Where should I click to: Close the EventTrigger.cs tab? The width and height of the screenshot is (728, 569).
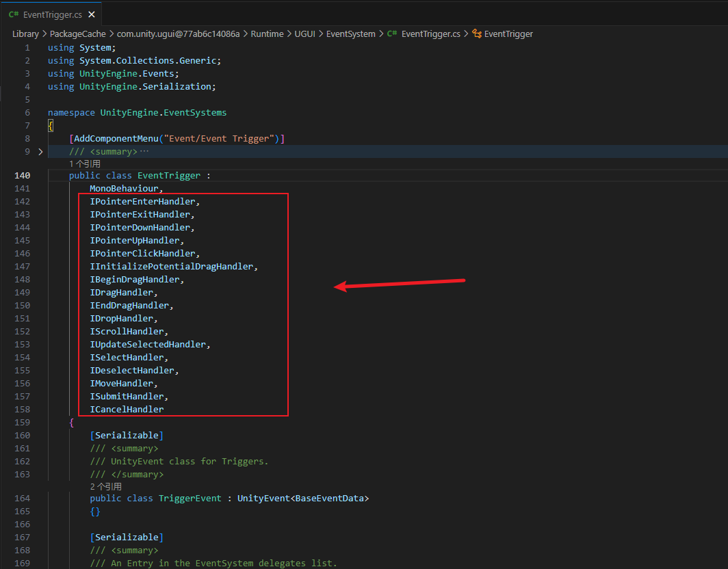[x=91, y=14]
